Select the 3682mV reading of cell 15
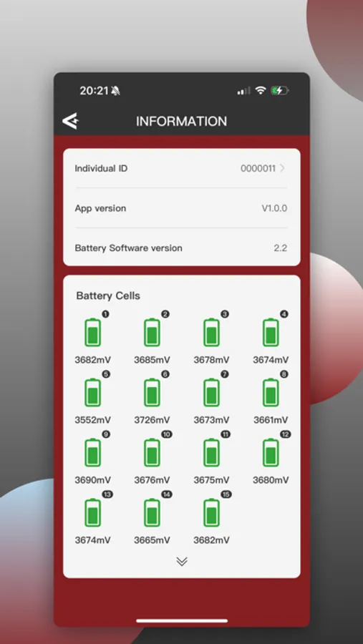The height and width of the screenshot is (644, 363). coord(211,540)
